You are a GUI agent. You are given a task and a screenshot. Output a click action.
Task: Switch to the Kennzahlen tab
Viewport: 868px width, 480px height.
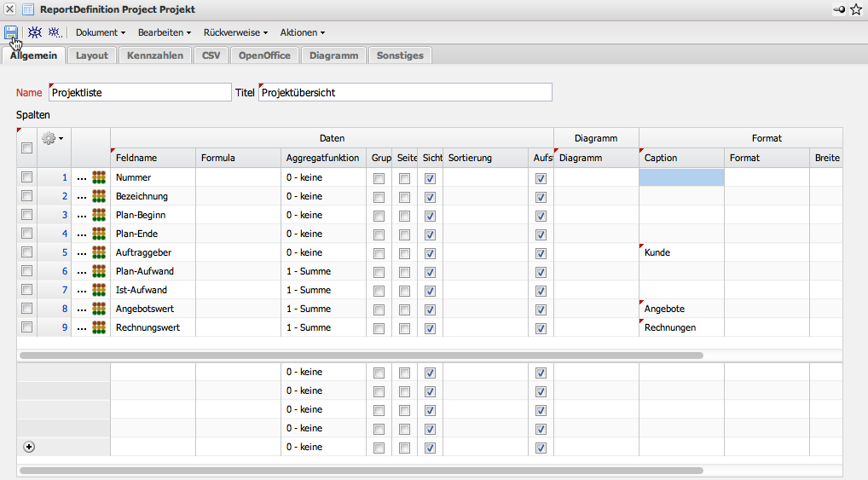click(155, 55)
